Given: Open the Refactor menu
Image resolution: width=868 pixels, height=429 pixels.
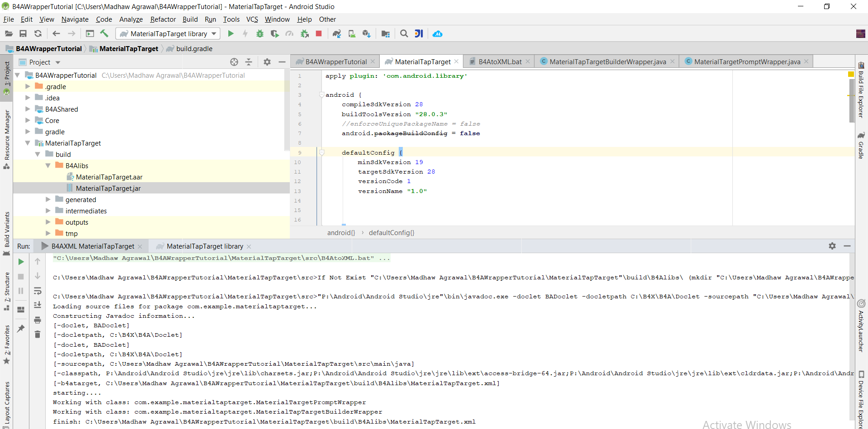Looking at the screenshot, I should (x=163, y=19).
